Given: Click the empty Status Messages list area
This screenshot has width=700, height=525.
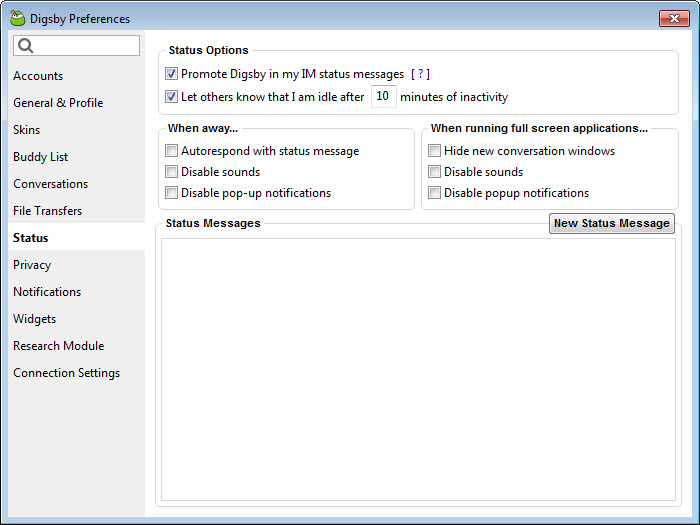Looking at the screenshot, I should (x=418, y=369).
